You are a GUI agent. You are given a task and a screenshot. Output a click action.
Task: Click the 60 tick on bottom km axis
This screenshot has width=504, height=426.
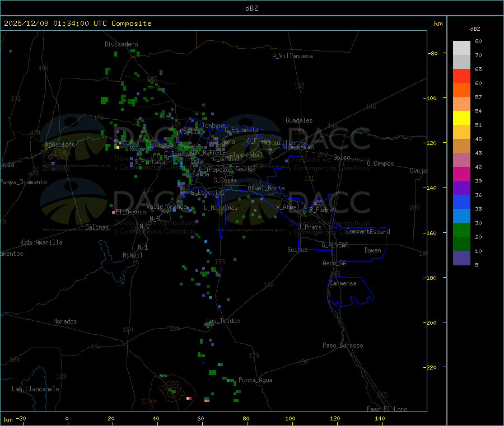[x=200, y=419]
